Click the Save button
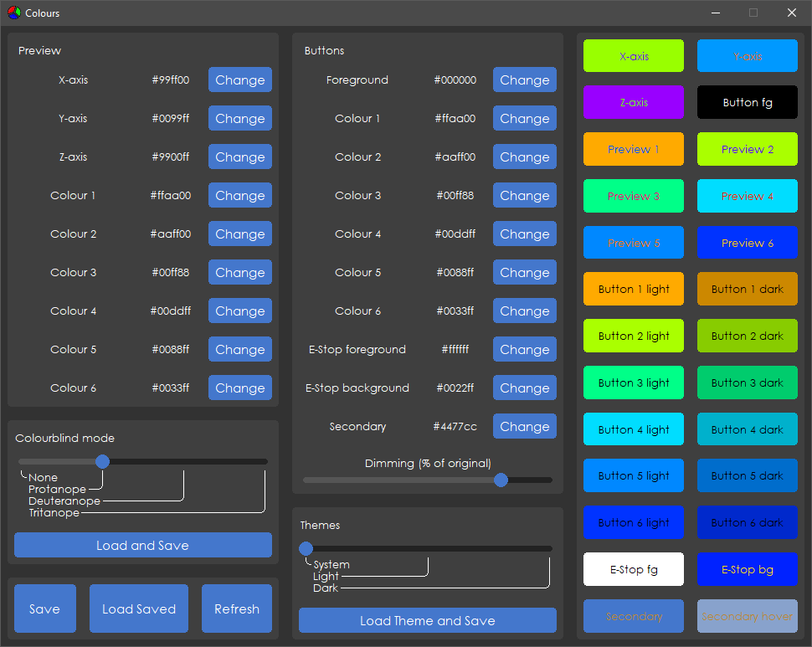Viewport: 812px width, 647px height. (x=44, y=608)
